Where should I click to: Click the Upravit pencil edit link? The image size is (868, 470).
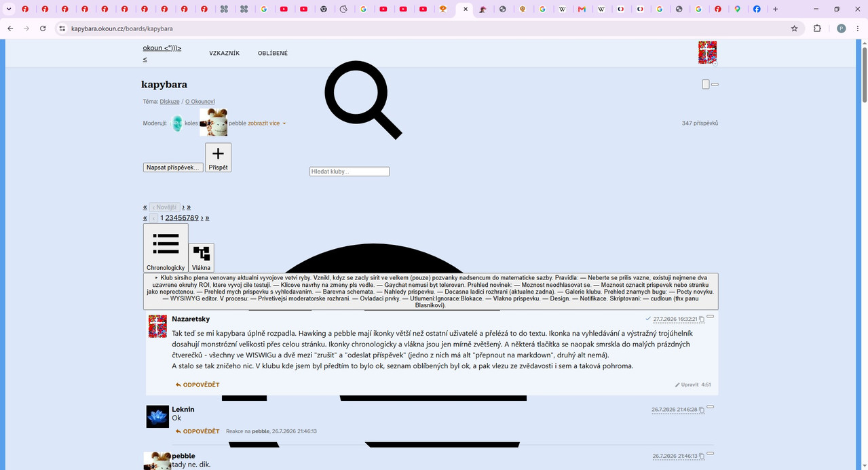click(687, 385)
